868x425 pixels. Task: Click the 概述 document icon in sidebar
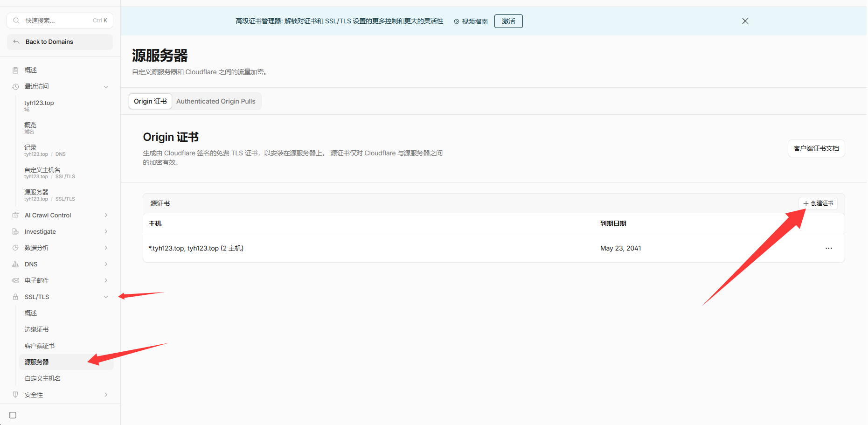click(15, 70)
